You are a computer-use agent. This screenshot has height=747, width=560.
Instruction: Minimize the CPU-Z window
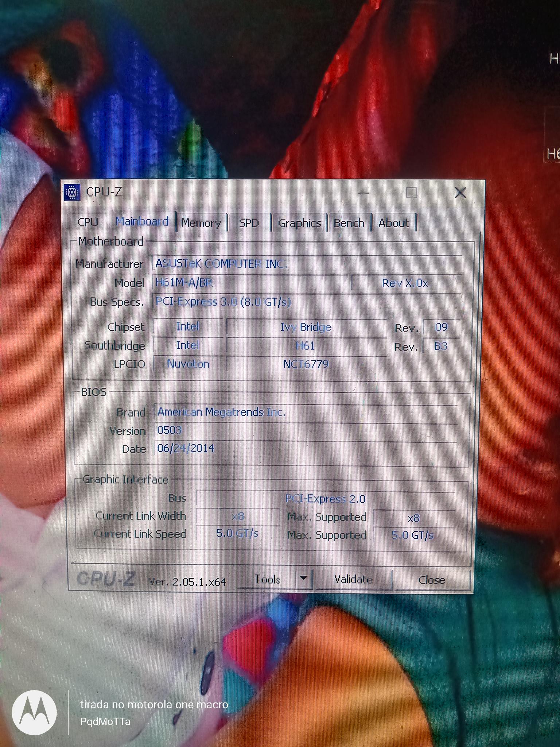364,193
